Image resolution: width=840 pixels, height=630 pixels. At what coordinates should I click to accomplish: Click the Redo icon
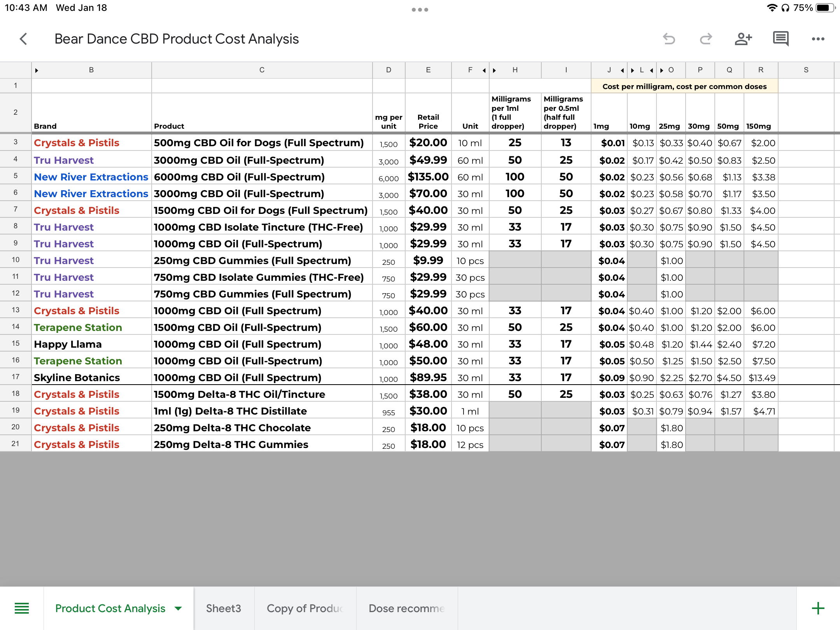(706, 38)
